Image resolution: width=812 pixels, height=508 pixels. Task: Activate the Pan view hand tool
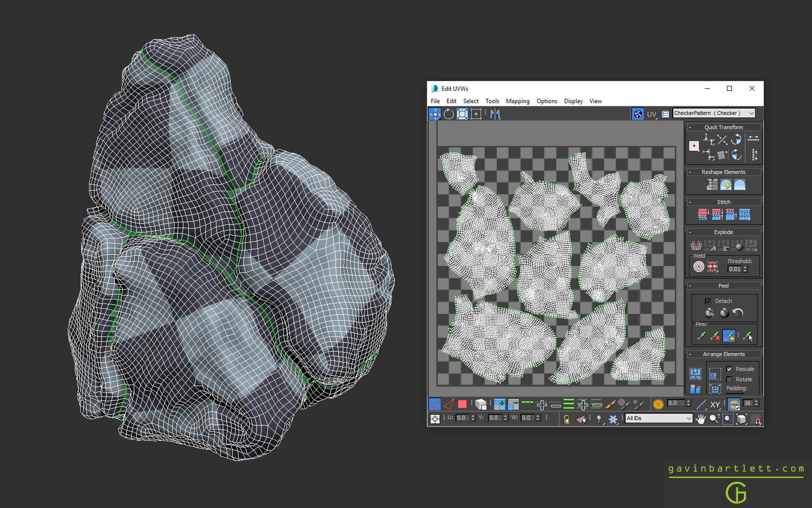701,419
